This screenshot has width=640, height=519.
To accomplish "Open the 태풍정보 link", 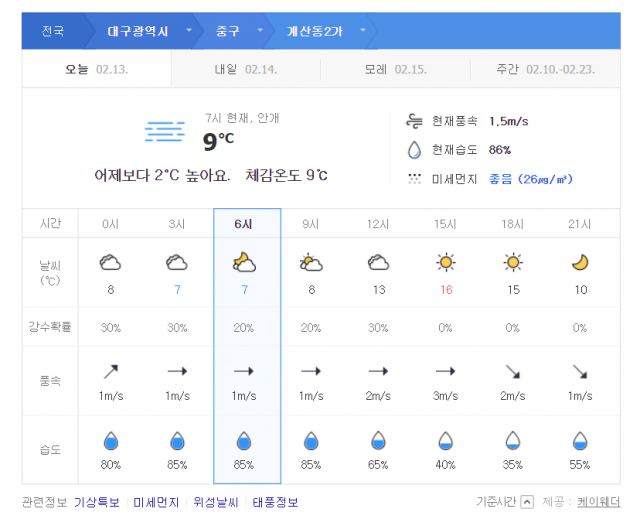I will tap(276, 502).
